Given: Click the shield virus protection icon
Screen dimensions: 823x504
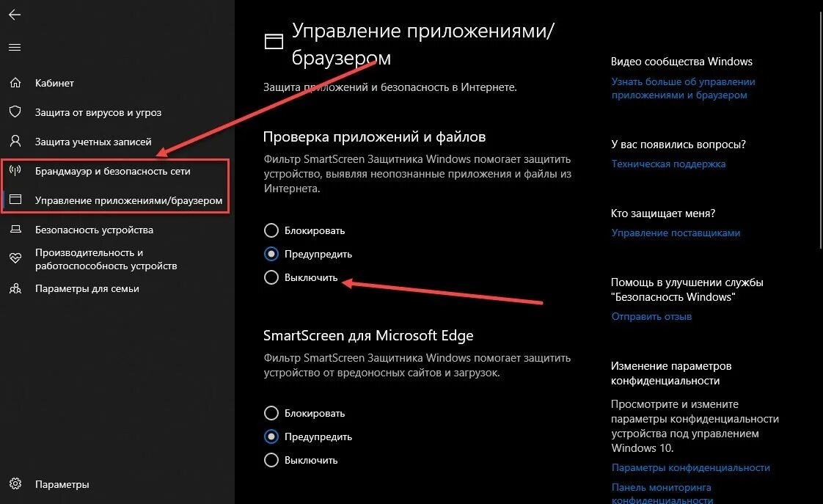Looking at the screenshot, I should (x=15, y=112).
